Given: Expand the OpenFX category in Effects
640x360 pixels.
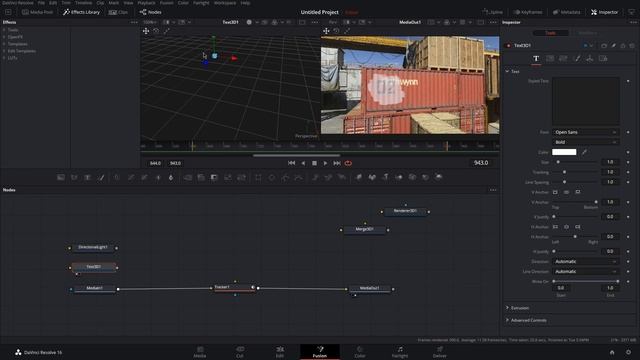Looking at the screenshot, I should pyautogui.click(x=4, y=37).
